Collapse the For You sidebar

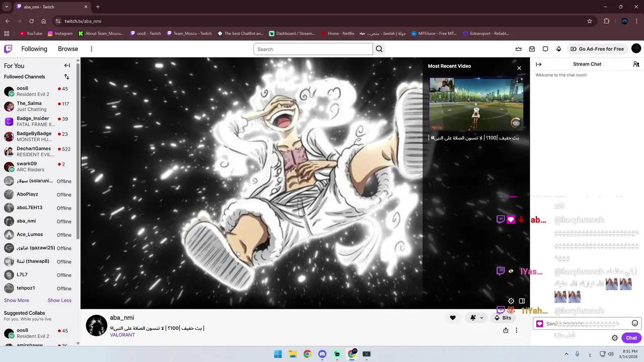pos(67,65)
